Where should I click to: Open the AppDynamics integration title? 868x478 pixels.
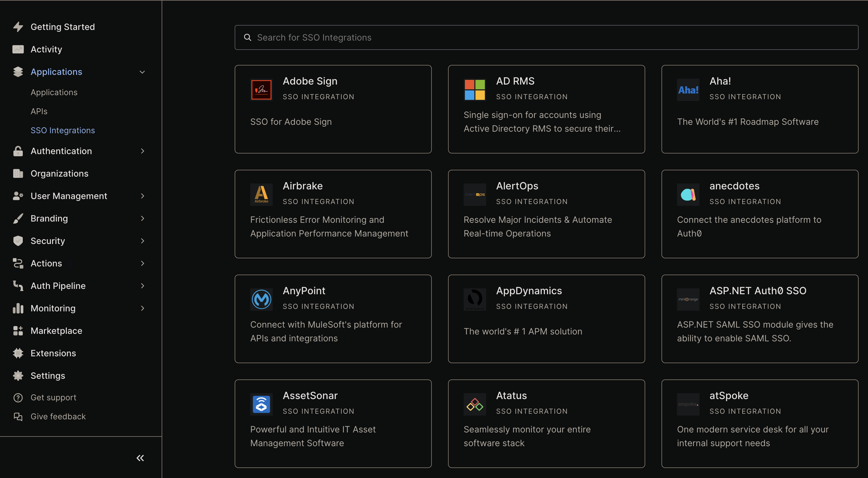(529, 290)
